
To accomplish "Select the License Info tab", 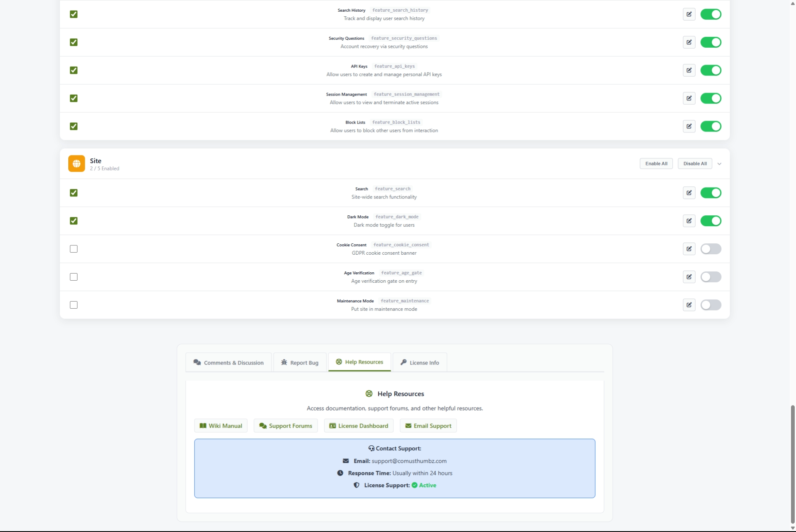I will [420, 363].
